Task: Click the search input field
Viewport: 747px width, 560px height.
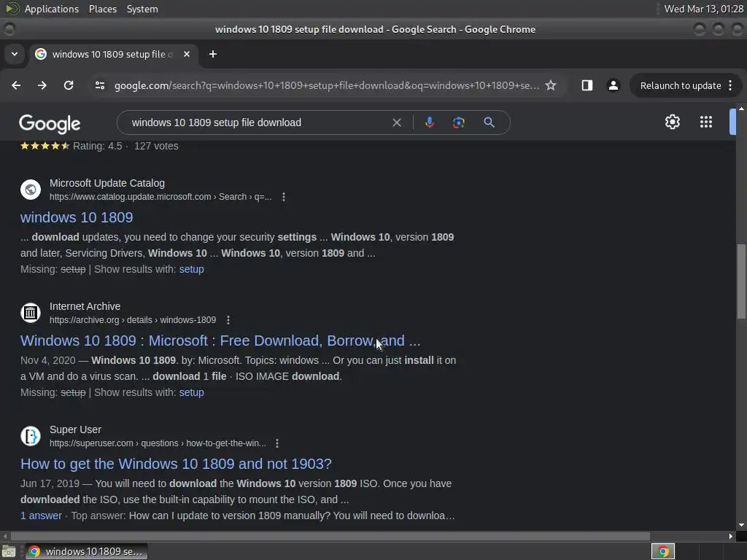Action: [258, 122]
